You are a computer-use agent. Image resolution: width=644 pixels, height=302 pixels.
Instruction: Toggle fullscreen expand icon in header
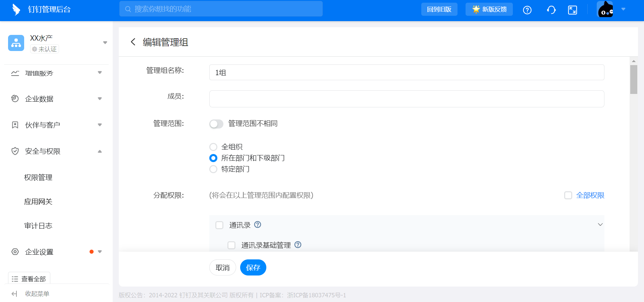pyautogui.click(x=572, y=10)
